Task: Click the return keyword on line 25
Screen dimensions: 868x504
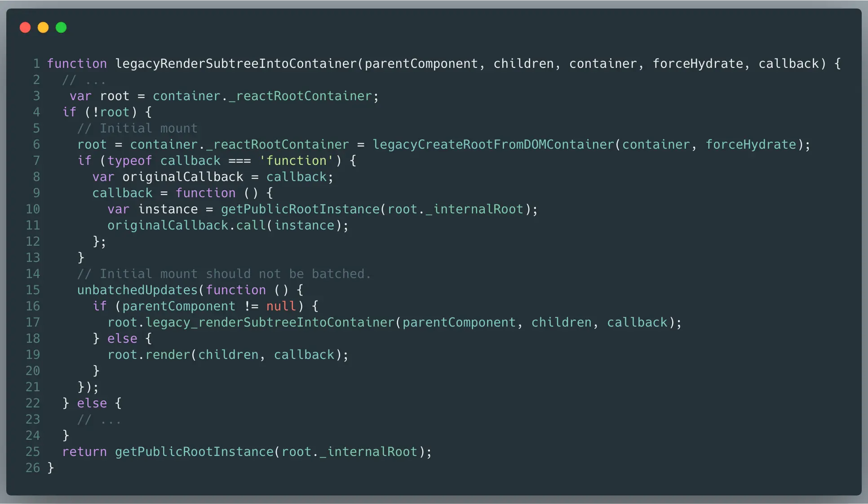Action: (x=84, y=452)
